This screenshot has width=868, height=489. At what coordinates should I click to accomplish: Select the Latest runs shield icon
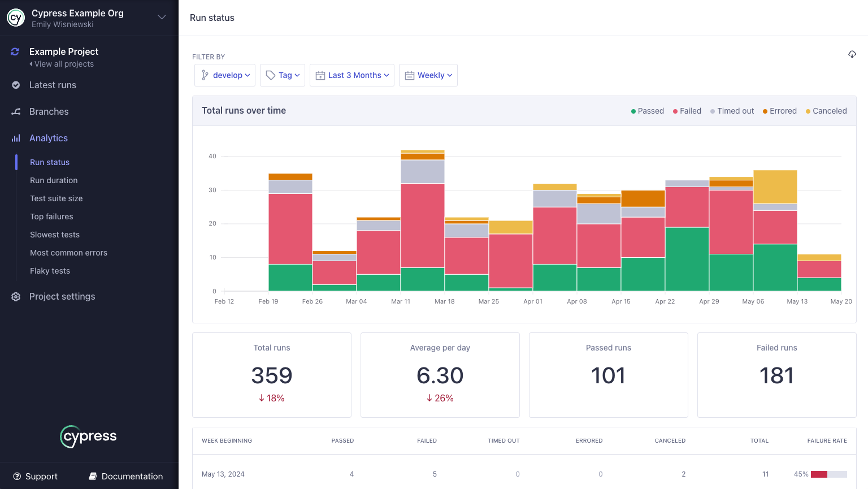point(15,85)
